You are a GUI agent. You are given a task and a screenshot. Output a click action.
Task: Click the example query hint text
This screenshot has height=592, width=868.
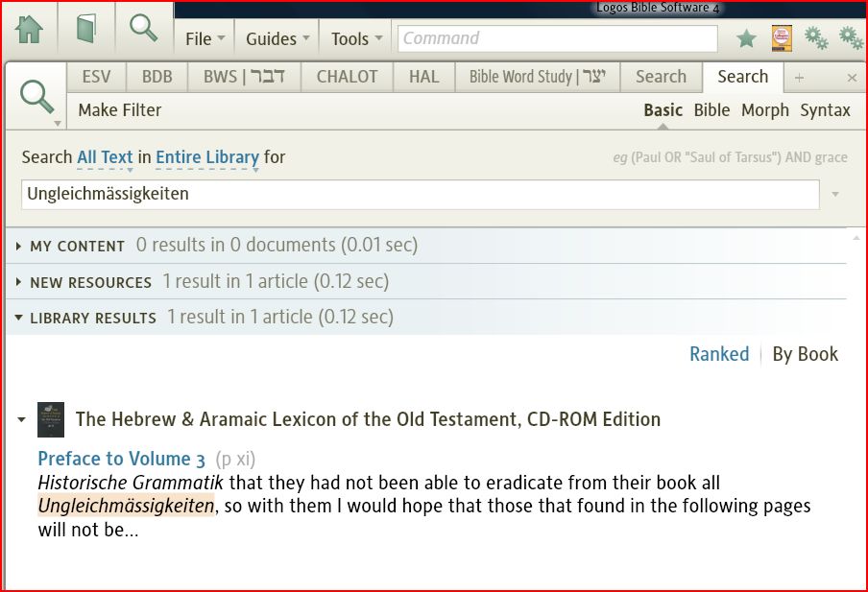(730, 157)
